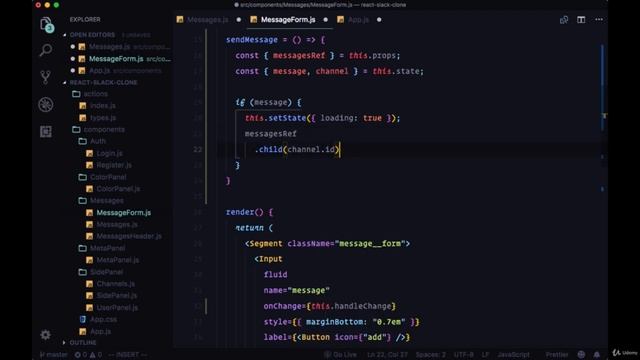Click the JS icon beside Login.js
640x360 pixels.
[89, 153]
